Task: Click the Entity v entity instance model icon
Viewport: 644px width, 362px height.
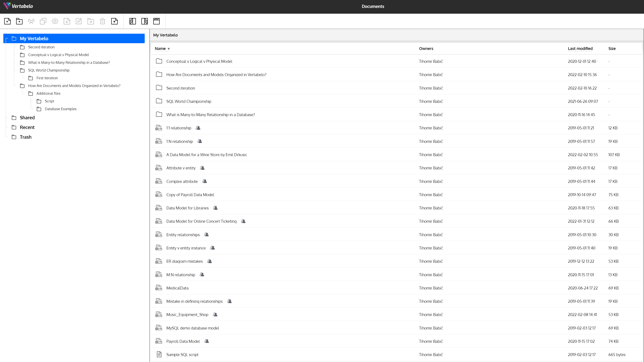Action: click(159, 248)
